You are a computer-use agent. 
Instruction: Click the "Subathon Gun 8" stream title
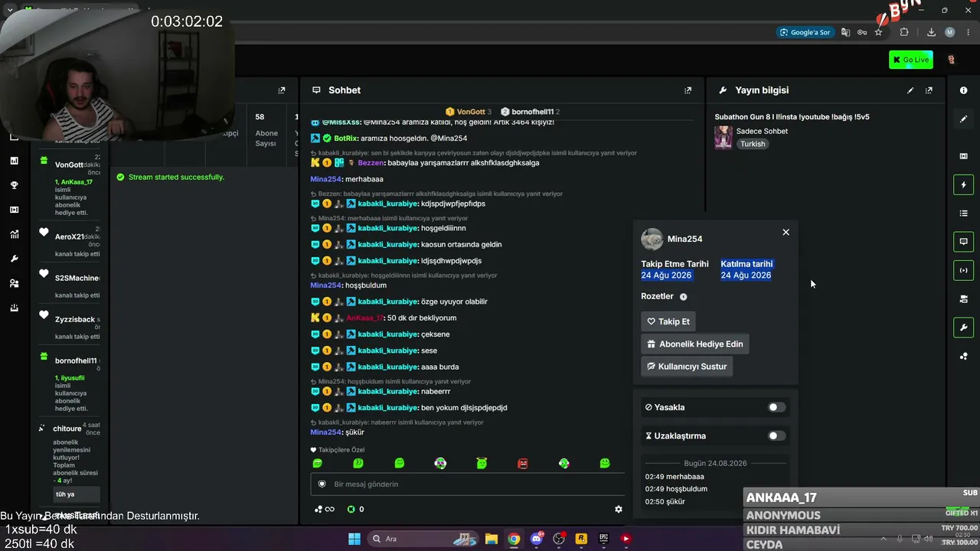pyautogui.click(x=792, y=117)
